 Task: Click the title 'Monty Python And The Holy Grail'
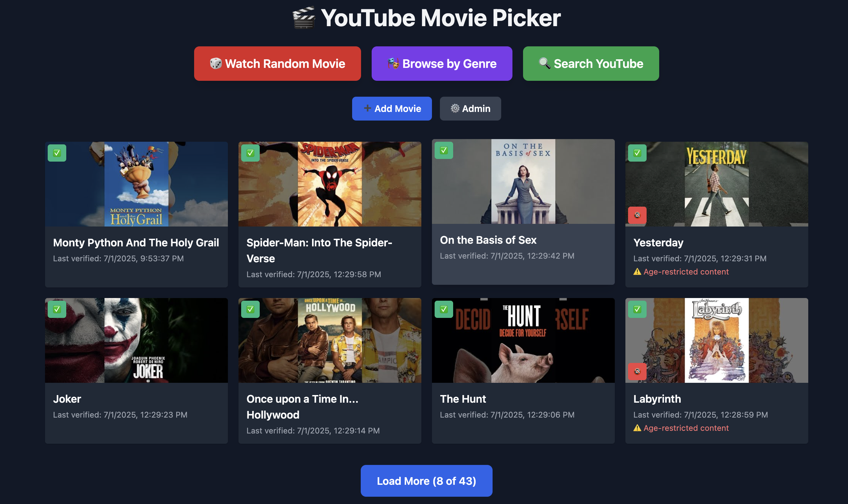point(136,242)
